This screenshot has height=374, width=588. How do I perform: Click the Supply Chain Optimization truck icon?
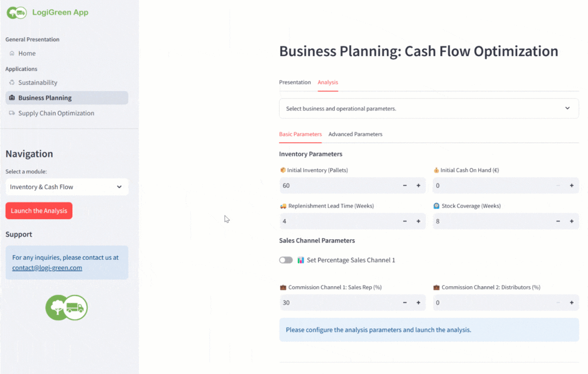click(12, 114)
